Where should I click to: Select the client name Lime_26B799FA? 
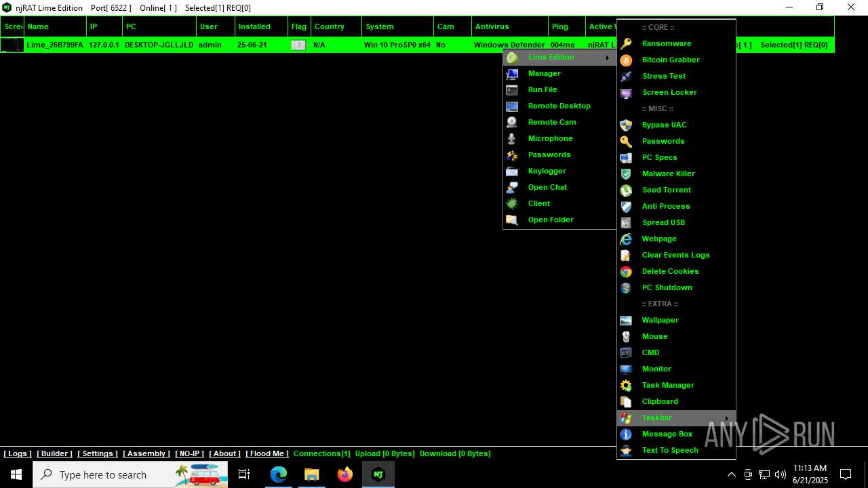pyautogui.click(x=55, y=45)
